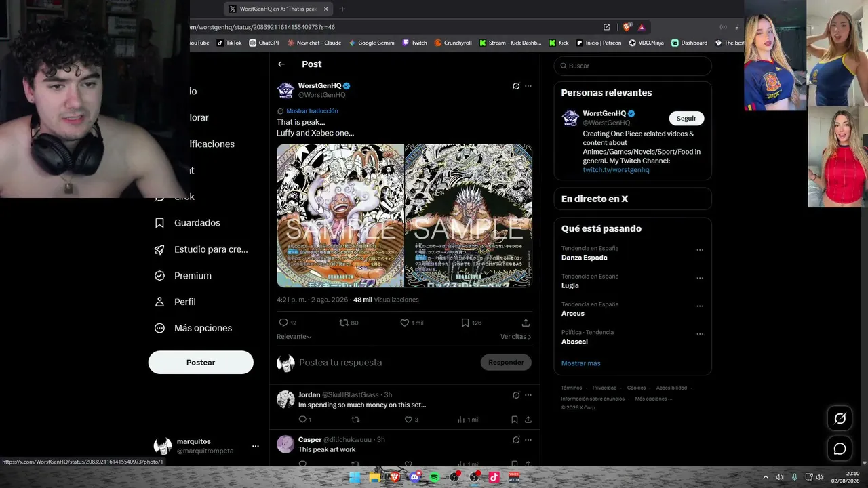Open Spotify from the taskbar
868x488 pixels.
pyautogui.click(x=435, y=477)
